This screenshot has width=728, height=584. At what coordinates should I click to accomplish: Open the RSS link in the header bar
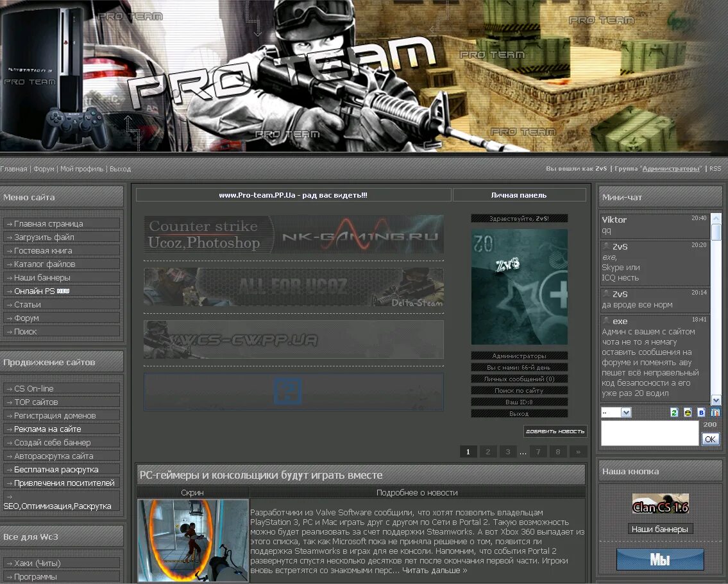click(715, 169)
